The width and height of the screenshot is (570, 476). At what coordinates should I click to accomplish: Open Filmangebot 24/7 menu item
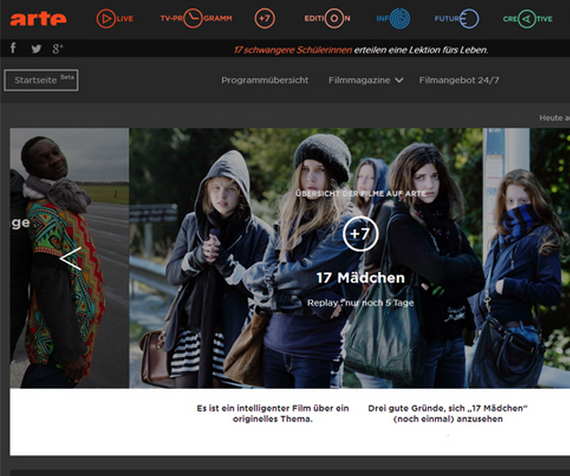[x=459, y=80]
